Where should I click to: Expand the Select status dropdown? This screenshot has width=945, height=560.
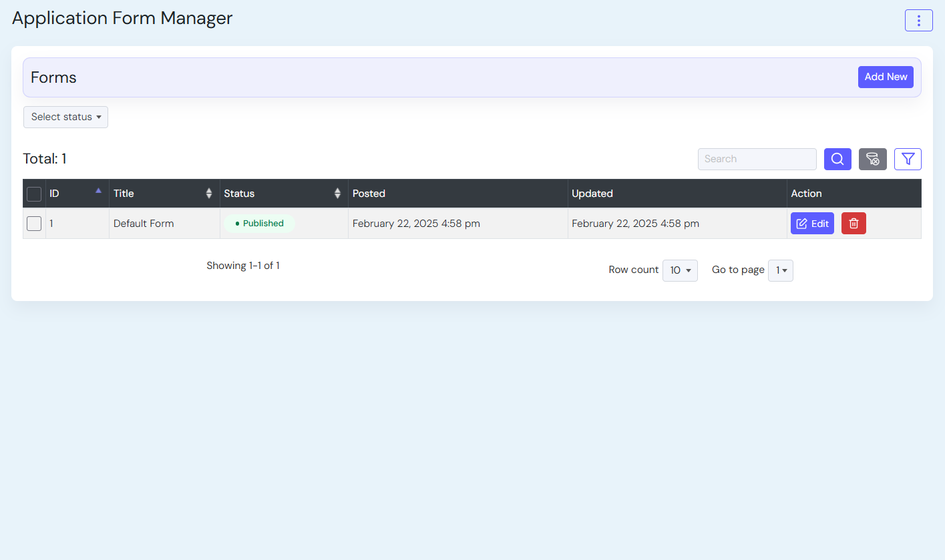[x=65, y=117]
